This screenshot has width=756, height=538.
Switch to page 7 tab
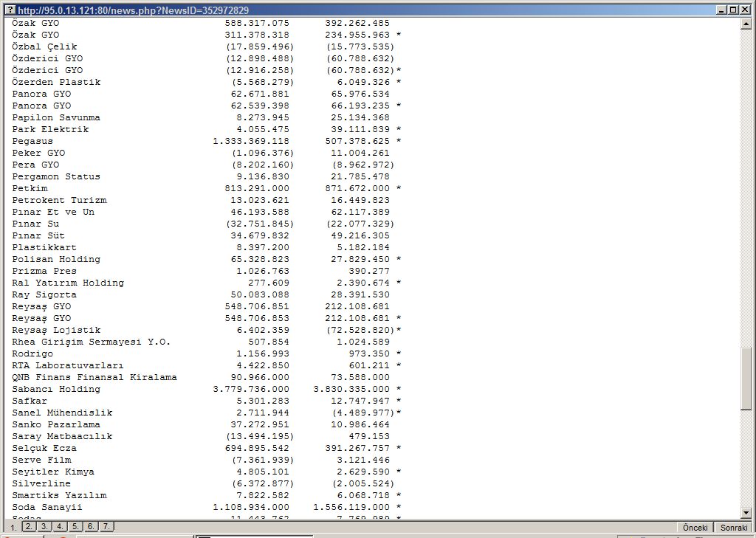(x=106, y=526)
